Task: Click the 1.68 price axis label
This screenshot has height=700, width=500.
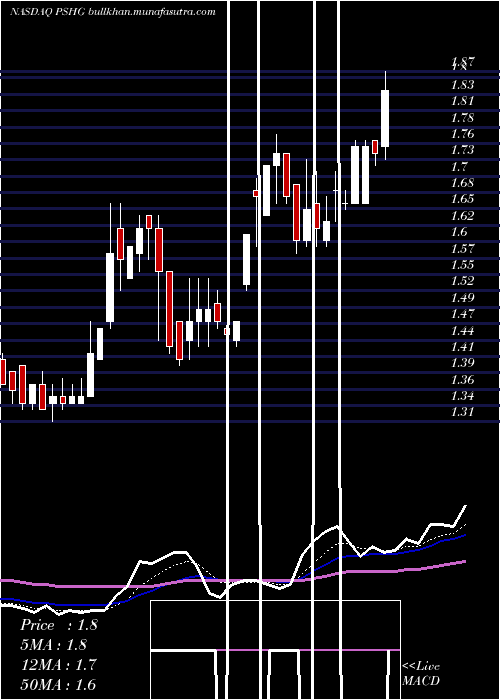Action: [x=462, y=183]
